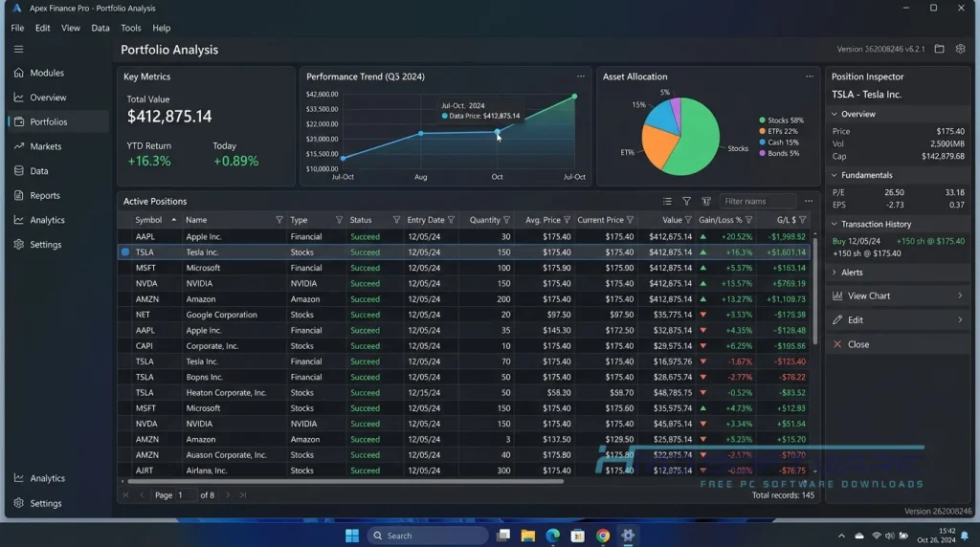The width and height of the screenshot is (980, 547).
Task: Open File Explorer from the taskbar
Action: 528,536
